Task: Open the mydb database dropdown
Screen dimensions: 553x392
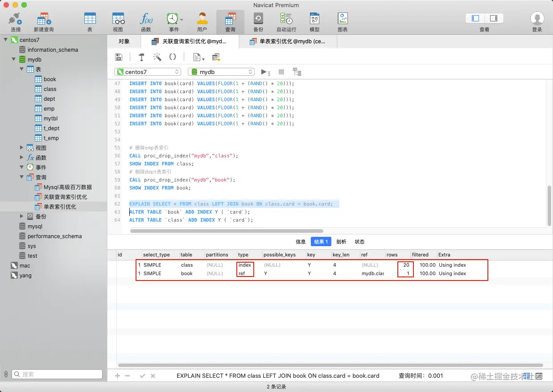Action: (221, 72)
